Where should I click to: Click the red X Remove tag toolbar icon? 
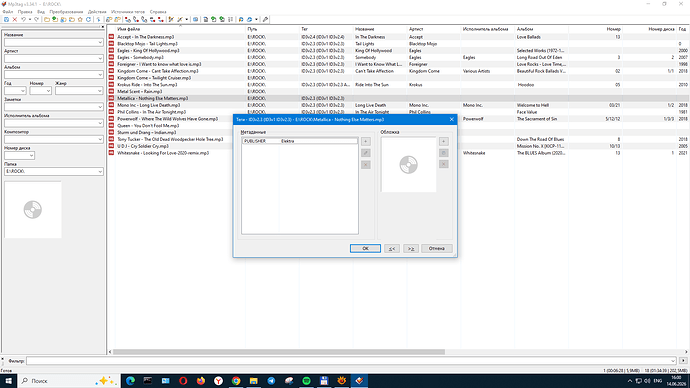(15, 19)
